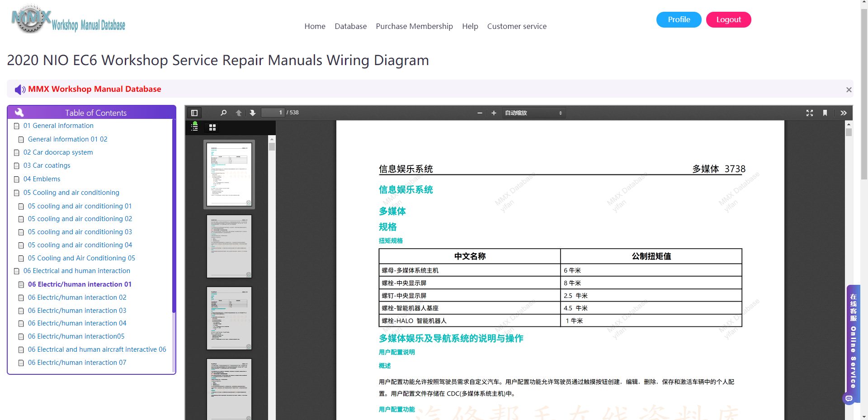868x420 pixels.
Task: Open Purchase Membership page
Action: pyautogui.click(x=414, y=26)
